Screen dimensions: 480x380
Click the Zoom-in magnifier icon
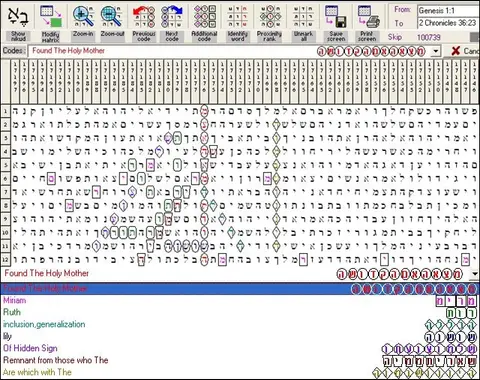(83, 17)
